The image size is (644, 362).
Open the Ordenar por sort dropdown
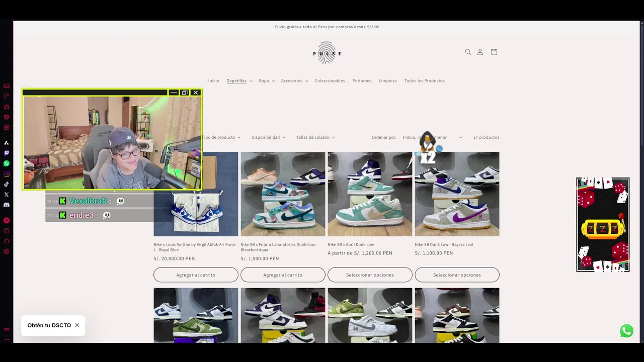[432, 137]
